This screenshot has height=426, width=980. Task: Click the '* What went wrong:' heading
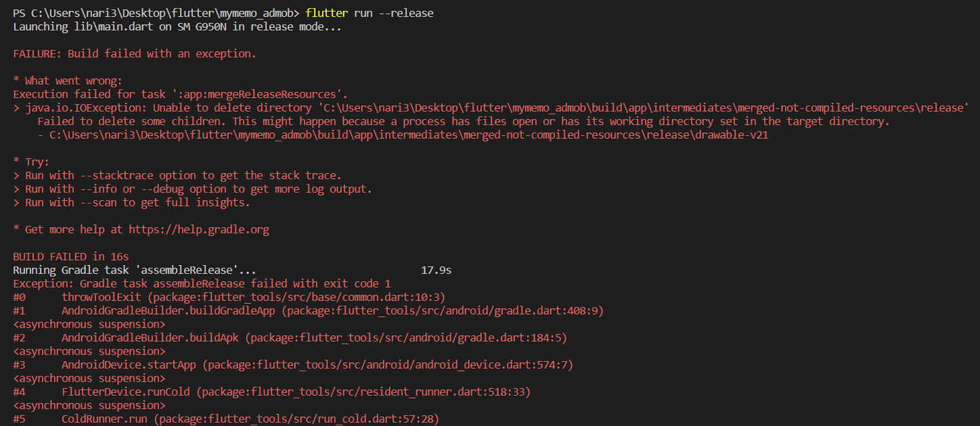68,81
